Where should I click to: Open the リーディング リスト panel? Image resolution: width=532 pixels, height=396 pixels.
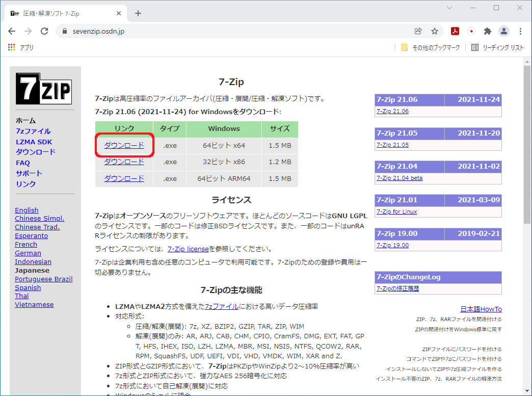click(498, 47)
